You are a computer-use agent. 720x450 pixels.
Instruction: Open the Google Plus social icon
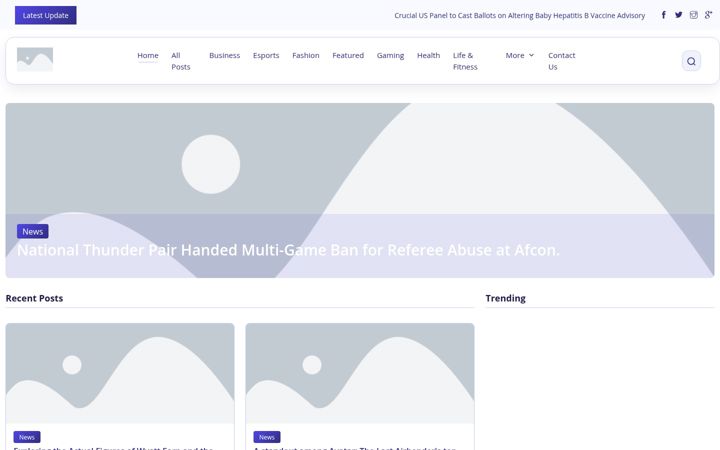tap(708, 15)
